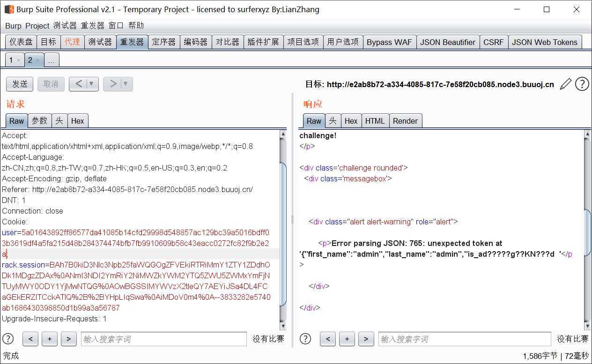This screenshot has height=364, width=592.
Task: Switch to 用户选项 tab
Action: [343, 42]
